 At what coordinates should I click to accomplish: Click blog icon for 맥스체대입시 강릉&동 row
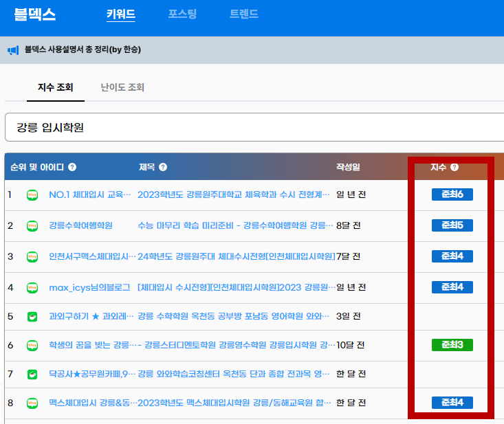pos(32,403)
